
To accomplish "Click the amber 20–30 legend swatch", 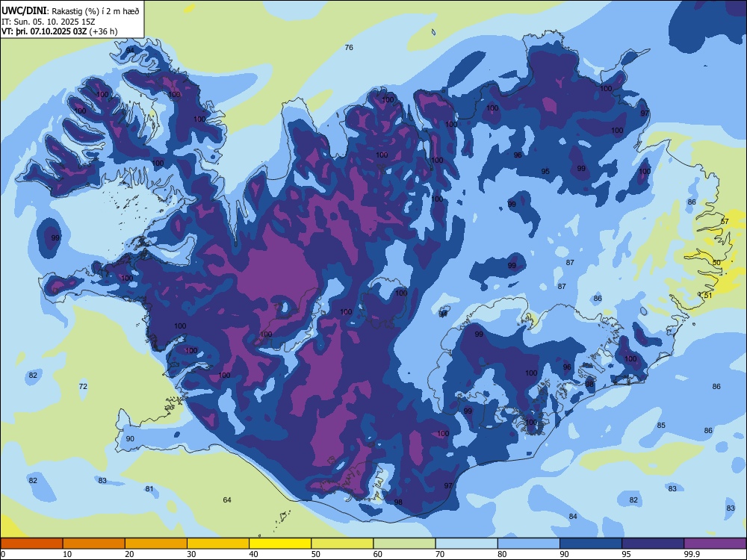I will [156, 544].
